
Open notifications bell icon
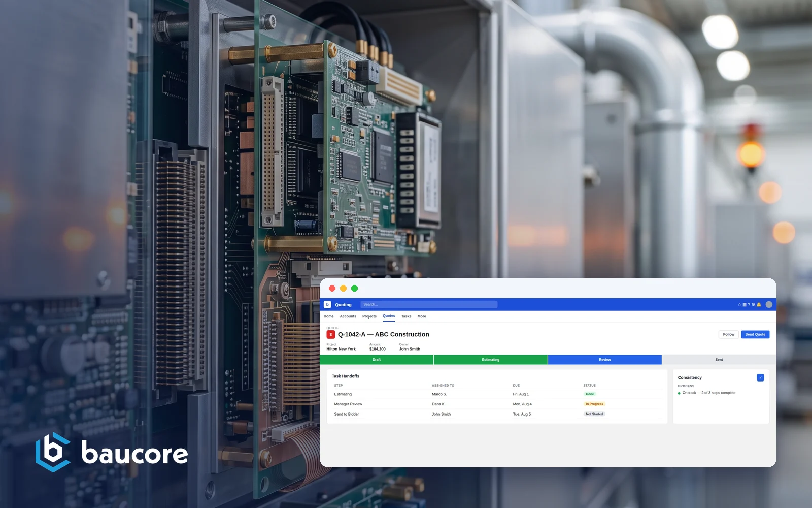click(x=759, y=304)
